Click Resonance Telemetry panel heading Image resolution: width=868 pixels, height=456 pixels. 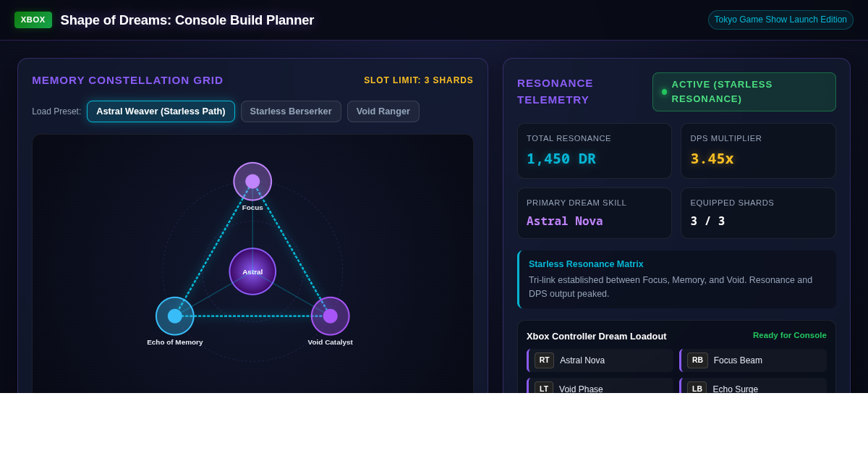[x=555, y=92]
